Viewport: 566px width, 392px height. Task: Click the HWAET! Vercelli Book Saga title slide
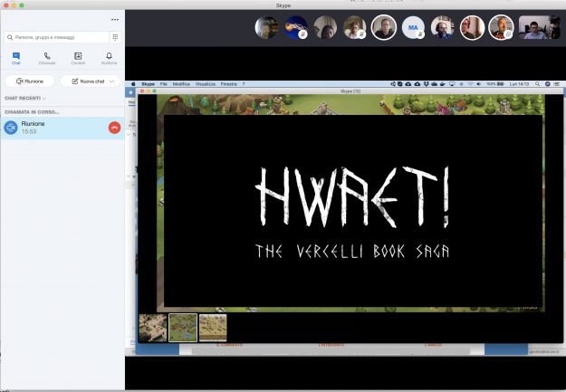click(353, 211)
